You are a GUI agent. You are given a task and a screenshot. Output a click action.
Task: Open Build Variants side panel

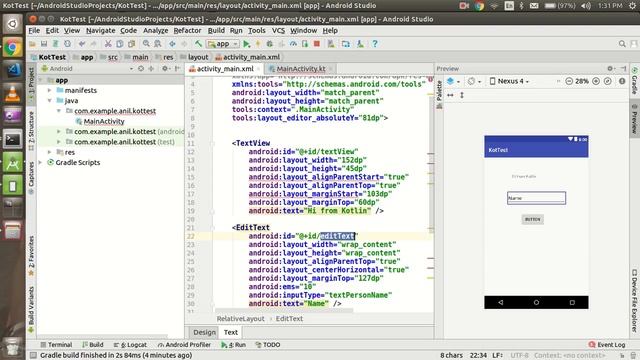tap(31, 309)
